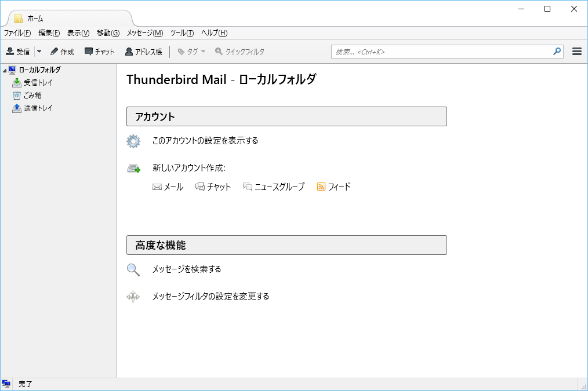This screenshot has height=391, width=588.
Task: Click the 完了 status bar text
Action: point(25,384)
